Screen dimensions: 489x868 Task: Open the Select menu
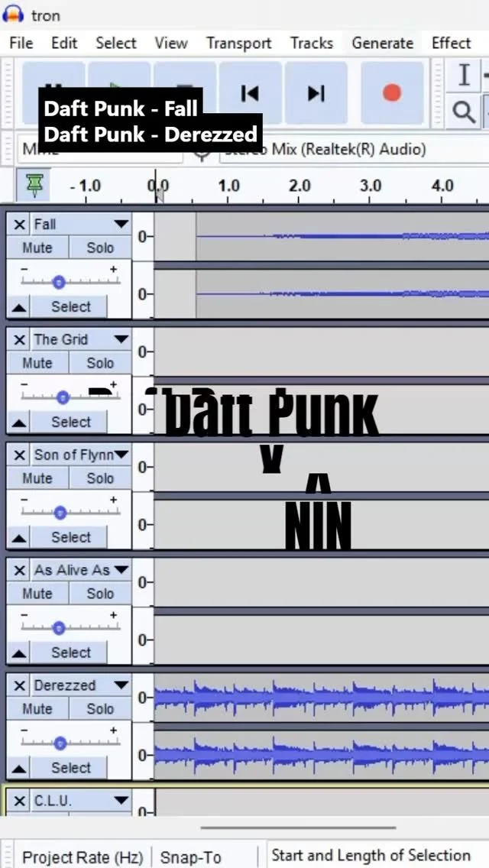pos(115,44)
